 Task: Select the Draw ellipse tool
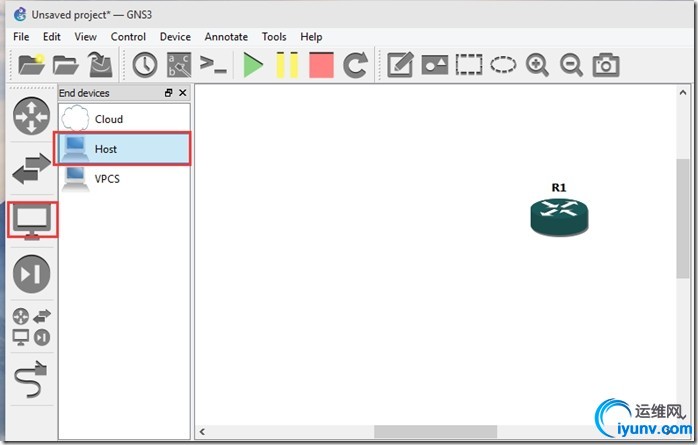point(503,65)
